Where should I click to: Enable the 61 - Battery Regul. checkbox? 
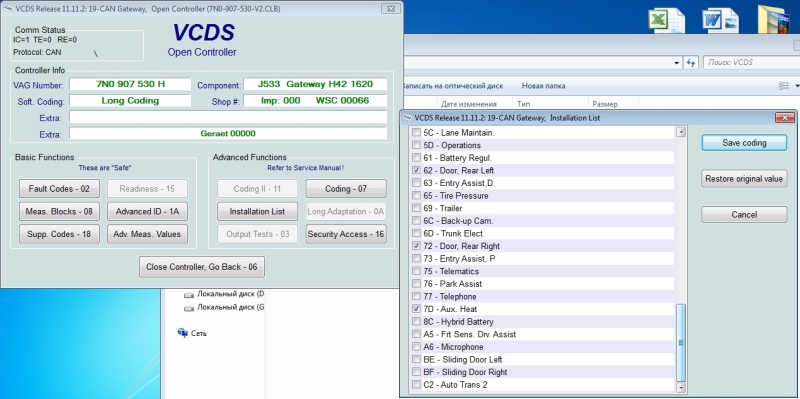click(416, 158)
